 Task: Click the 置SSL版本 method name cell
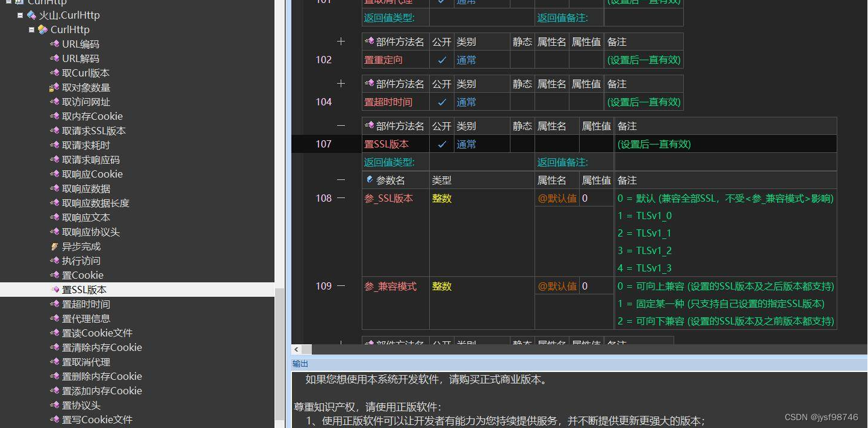395,144
